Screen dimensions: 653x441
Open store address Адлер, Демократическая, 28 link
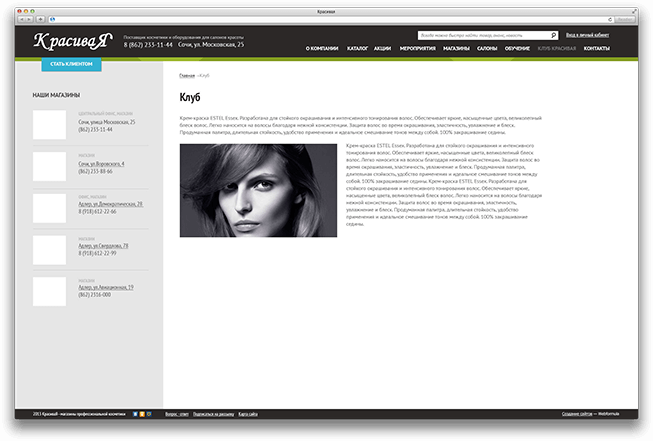click(x=110, y=204)
